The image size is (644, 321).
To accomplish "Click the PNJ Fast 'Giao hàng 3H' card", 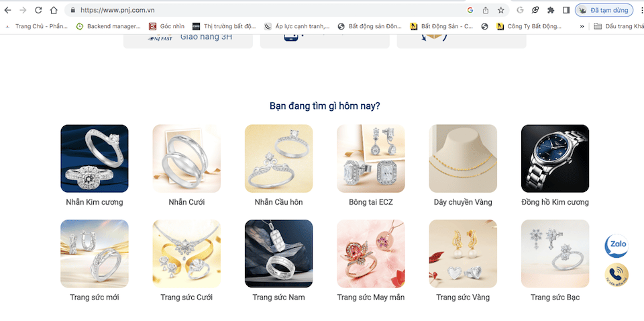I will pyautogui.click(x=188, y=42).
